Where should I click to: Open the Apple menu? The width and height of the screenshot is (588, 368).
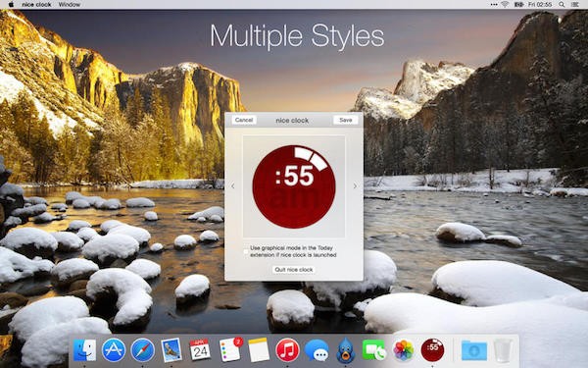[x=11, y=5]
